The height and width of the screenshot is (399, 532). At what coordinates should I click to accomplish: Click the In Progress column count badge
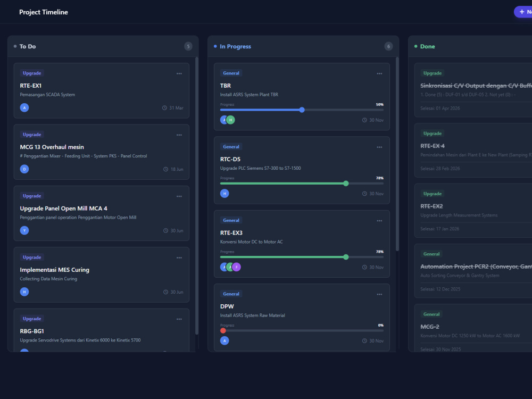[x=388, y=46]
